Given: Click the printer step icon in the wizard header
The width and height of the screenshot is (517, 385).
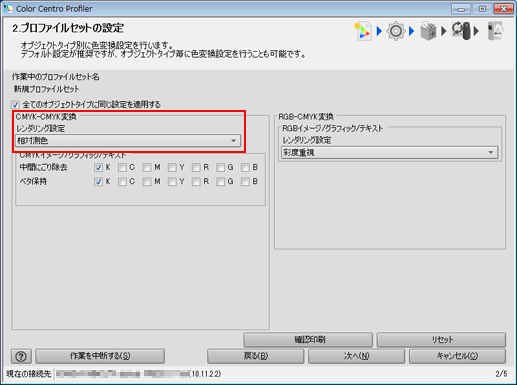Looking at the screenshot, I should click(428, 31).
